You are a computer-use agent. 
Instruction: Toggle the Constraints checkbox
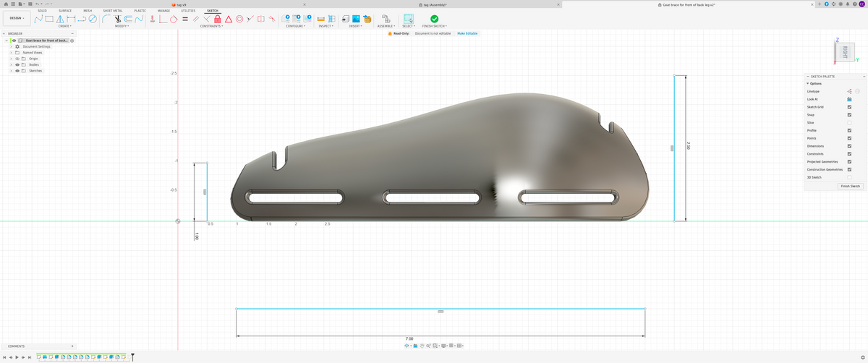pos(849,154)
